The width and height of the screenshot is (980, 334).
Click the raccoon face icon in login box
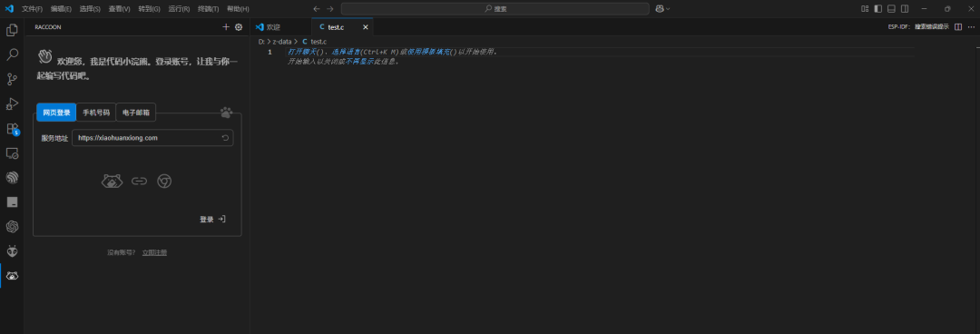112,182
